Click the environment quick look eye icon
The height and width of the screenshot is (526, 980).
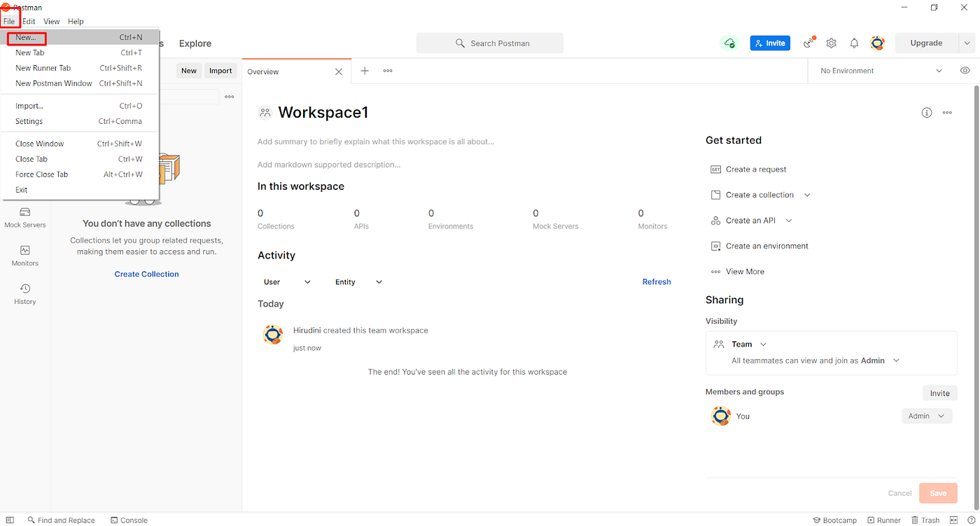[x=965, y=71]
